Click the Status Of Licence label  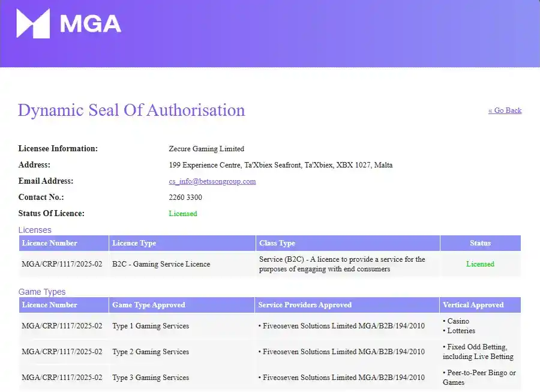(x=52, y=213)
